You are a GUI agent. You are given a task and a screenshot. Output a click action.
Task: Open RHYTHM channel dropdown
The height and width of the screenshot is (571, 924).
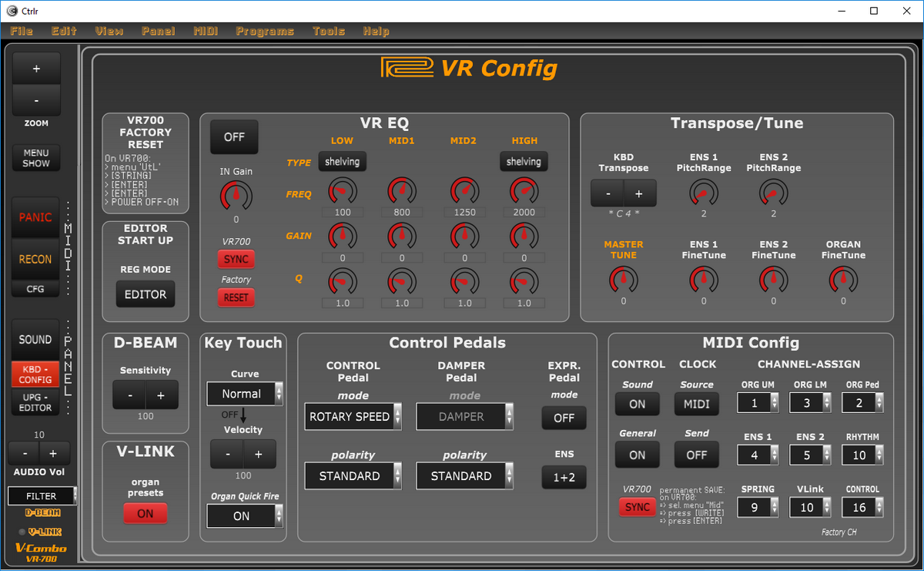click(x=862, y=455)
